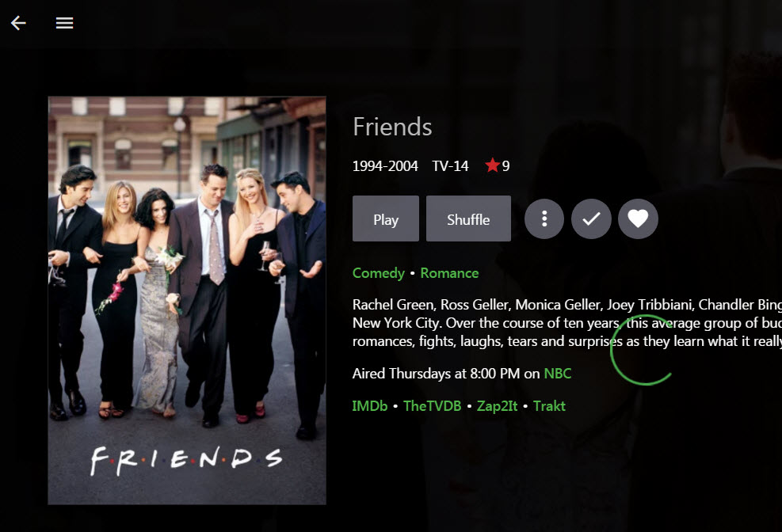Image resolution: width=782 pixels, height=532 pixels.
Task: Click the TV-14 rating label
Action: point(450,166)
